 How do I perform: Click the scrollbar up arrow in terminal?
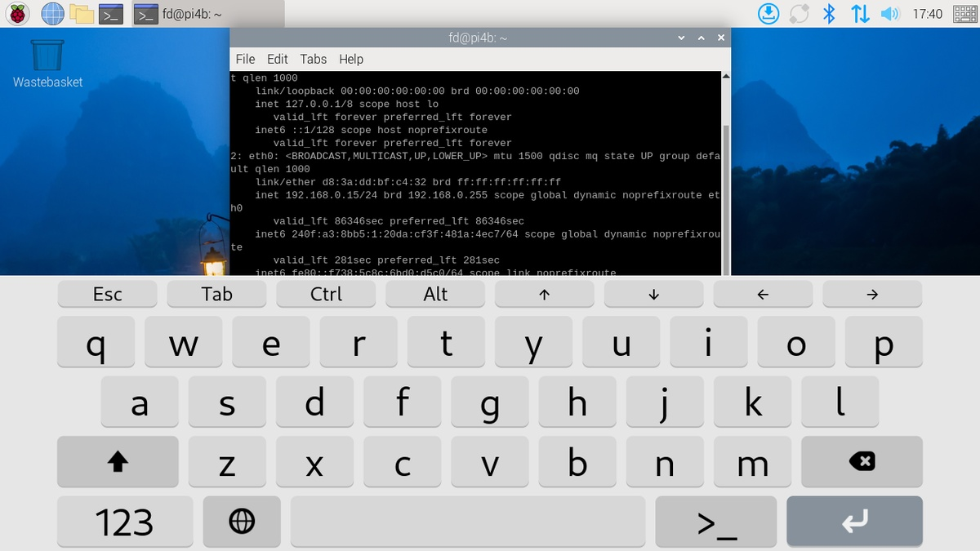click(x=727, y=76)
